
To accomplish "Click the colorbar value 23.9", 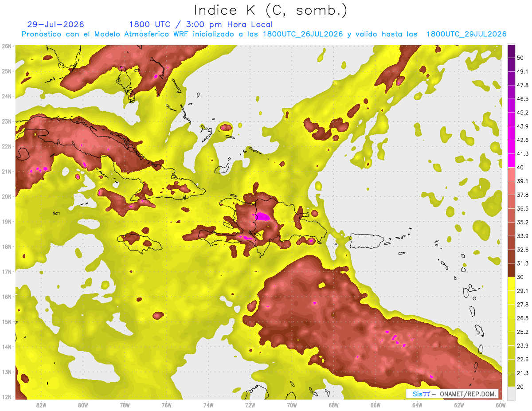I will [x=523, y=345].
